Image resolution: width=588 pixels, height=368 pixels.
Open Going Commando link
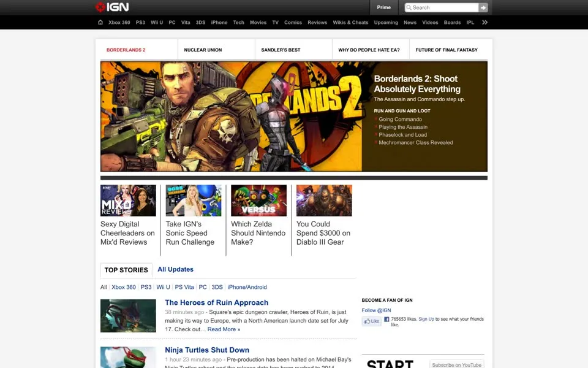[400, 119]
